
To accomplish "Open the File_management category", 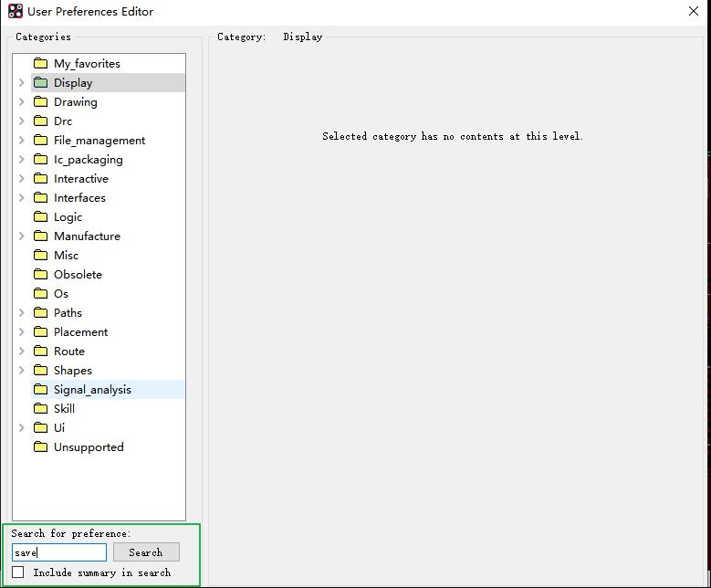I will [99, 141].
